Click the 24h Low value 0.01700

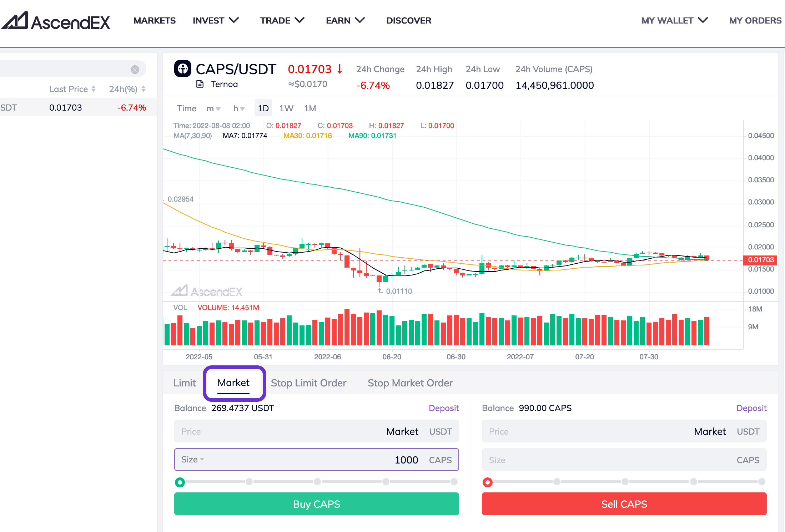[484, 85]
